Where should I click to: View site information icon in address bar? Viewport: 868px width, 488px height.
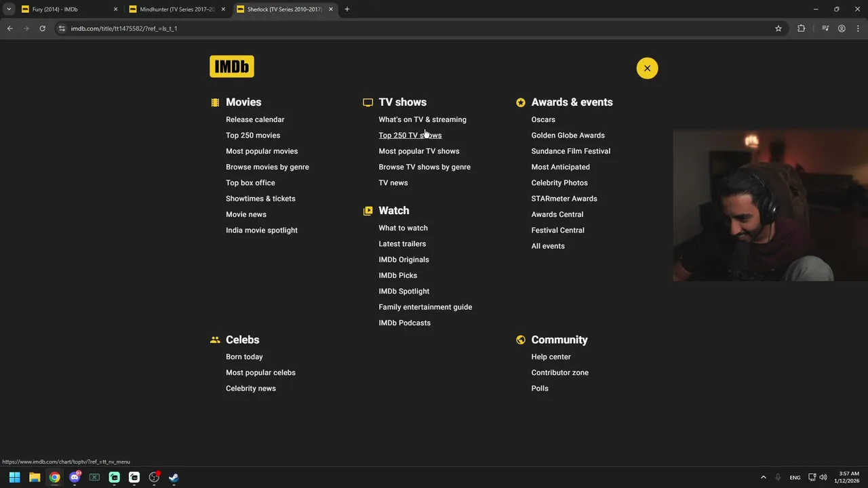tap(62, 28)
